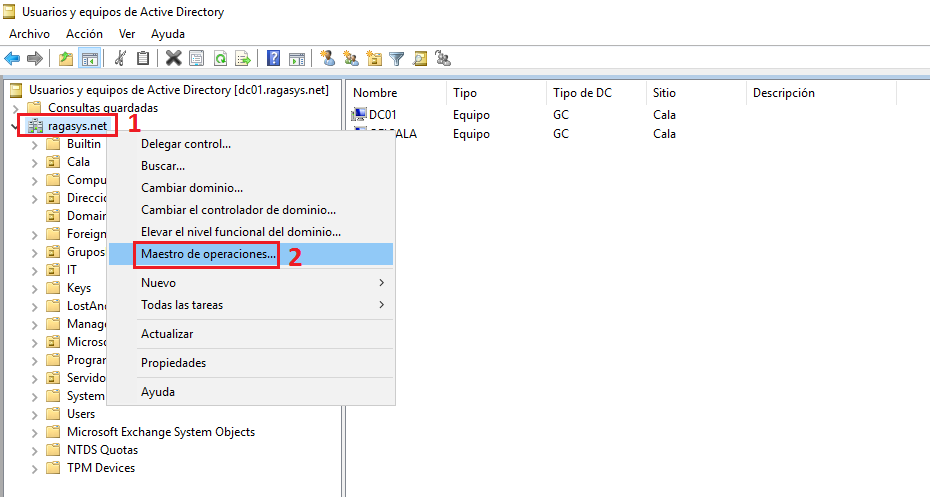Choose Cambiar el controlador de dominio...
930x497 pixels.
pyautogui.click(x=251, y=210)
